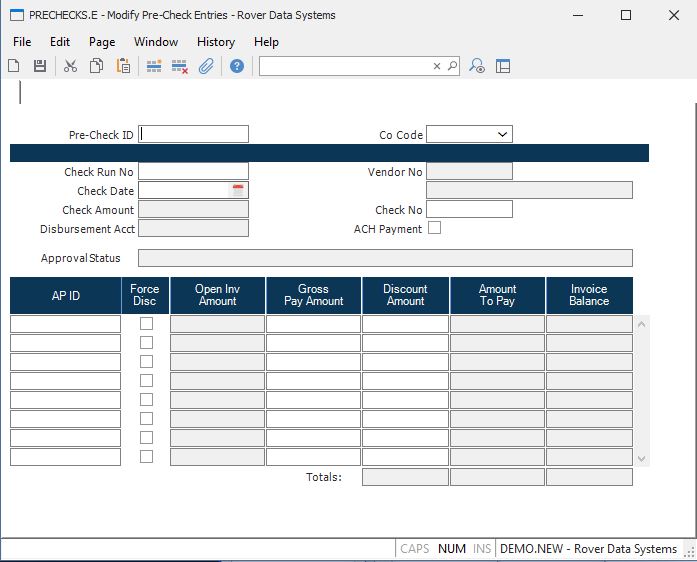Expand the Co Code dropdown

(502, 134)
